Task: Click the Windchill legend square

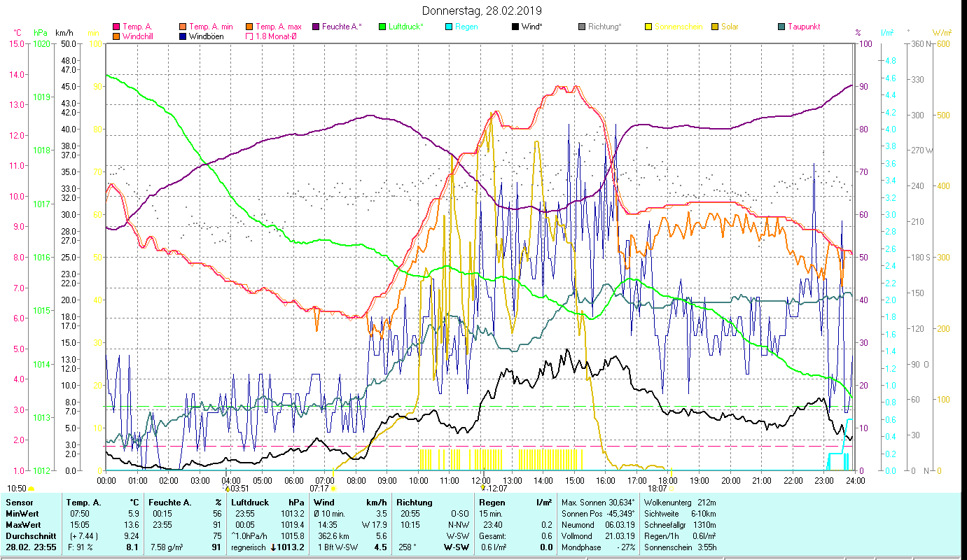Action: click(116, 36)
